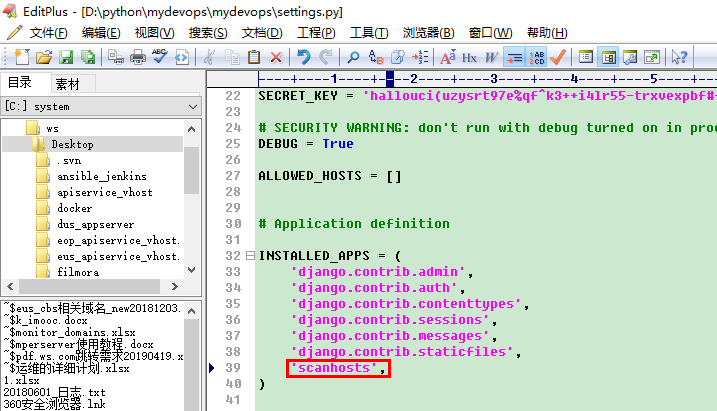Open the 搜索(S) menu

(208, 33)
